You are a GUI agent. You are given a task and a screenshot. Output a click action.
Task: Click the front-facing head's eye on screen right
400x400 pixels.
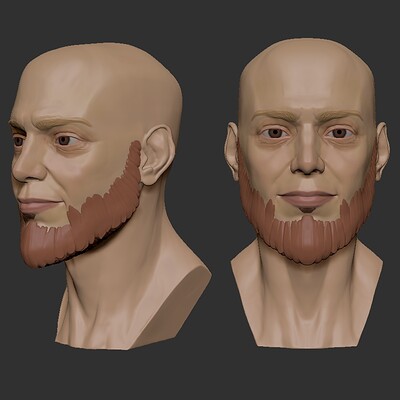pyautogui.click(x=339, y=133)
